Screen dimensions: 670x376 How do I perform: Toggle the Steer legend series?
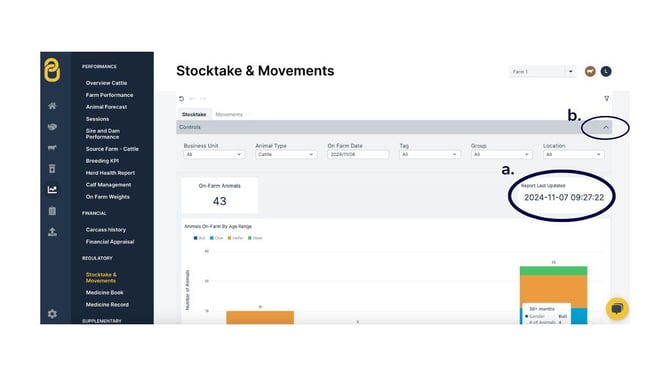tap(255, 238)
